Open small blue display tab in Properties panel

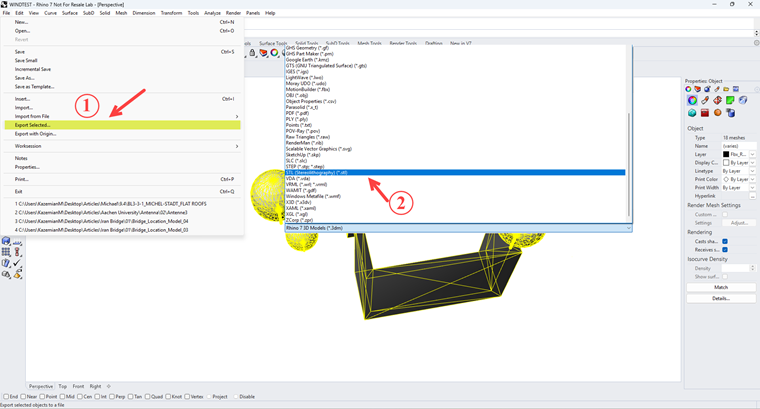click(x=736, y=89)
